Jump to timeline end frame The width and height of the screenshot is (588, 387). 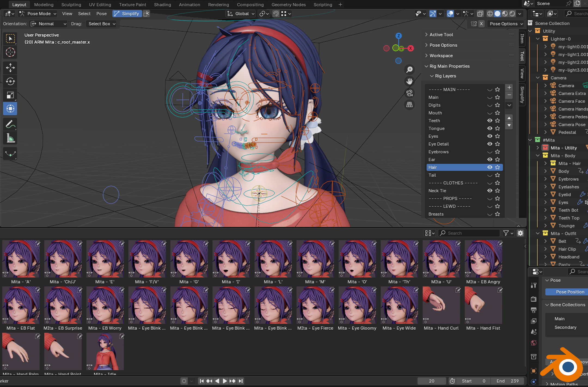(241, 381)
